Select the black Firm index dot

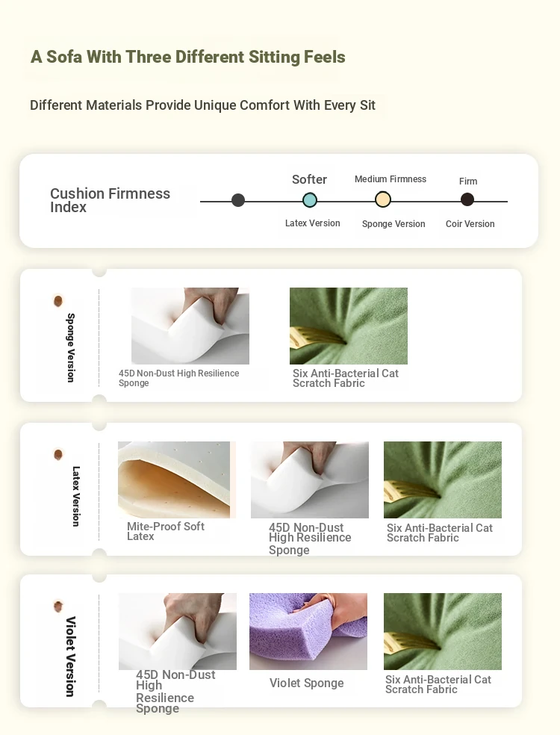click(x=467, y=199)
